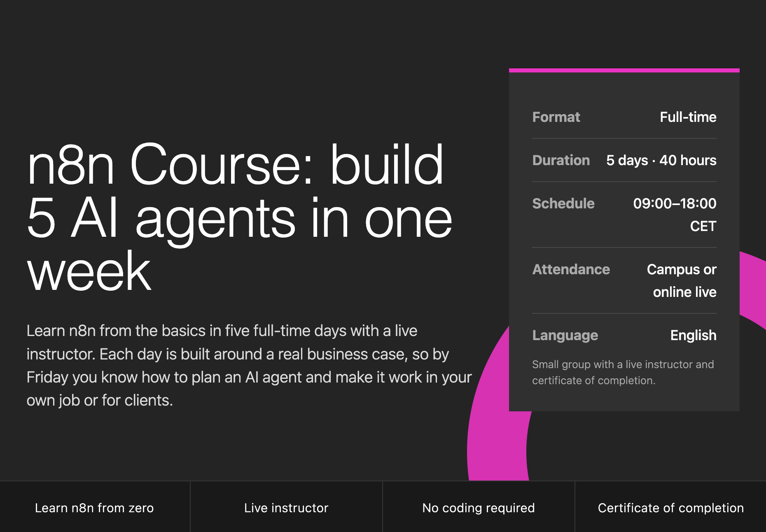Click the 'Attendance' label
Viewport: 766px width, 532px height.
pyautogui.click(x=571, y=269)
